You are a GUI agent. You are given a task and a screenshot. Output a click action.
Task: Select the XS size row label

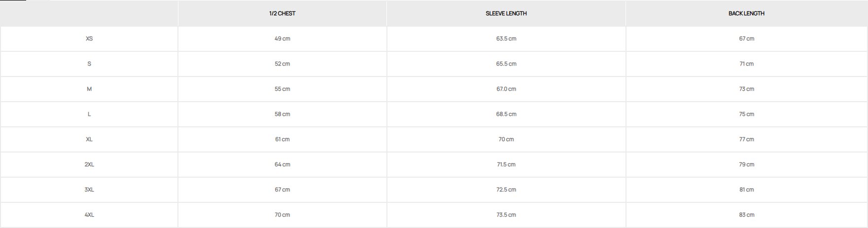click(89, 38)
